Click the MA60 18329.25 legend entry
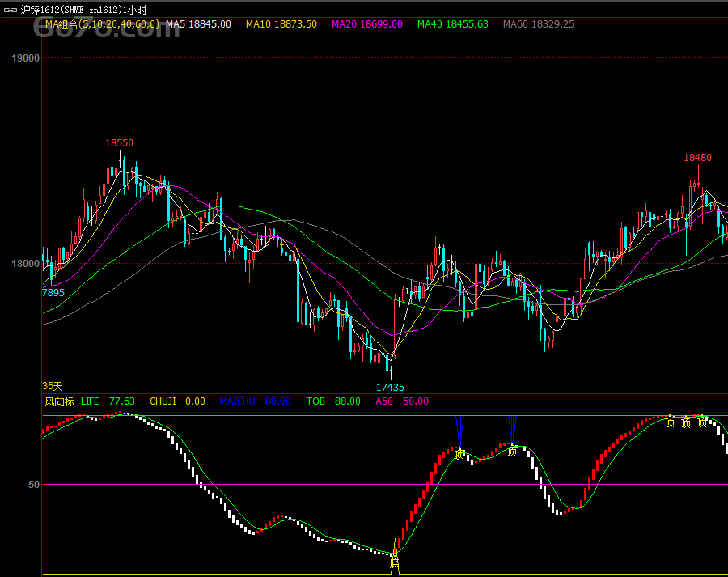 (539, 24)
